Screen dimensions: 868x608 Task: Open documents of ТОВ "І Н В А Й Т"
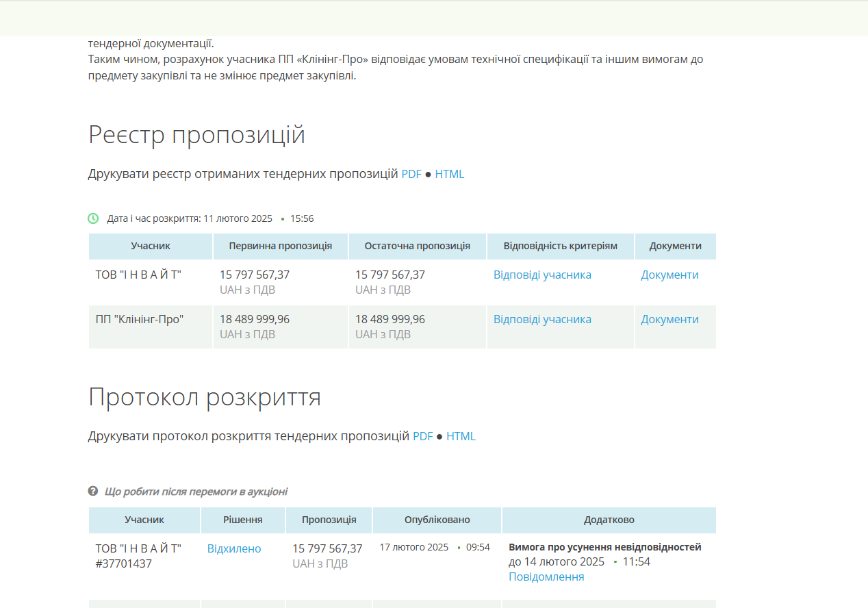click(x=669, y=275)
